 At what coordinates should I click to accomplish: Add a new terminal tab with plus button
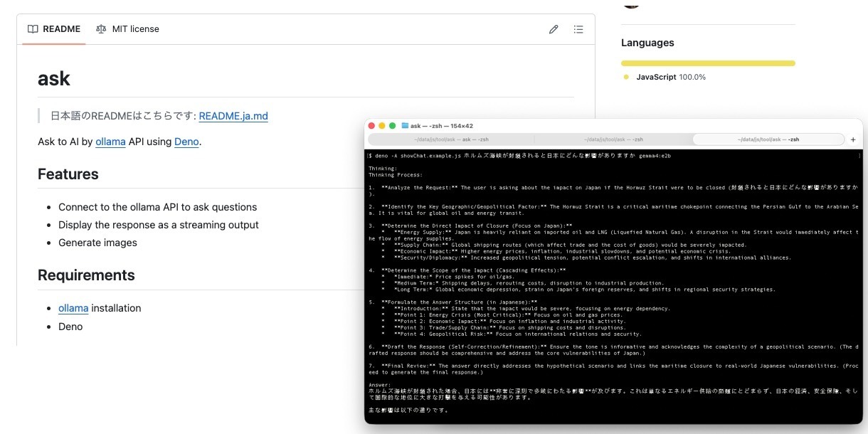[x=853, y=139]
